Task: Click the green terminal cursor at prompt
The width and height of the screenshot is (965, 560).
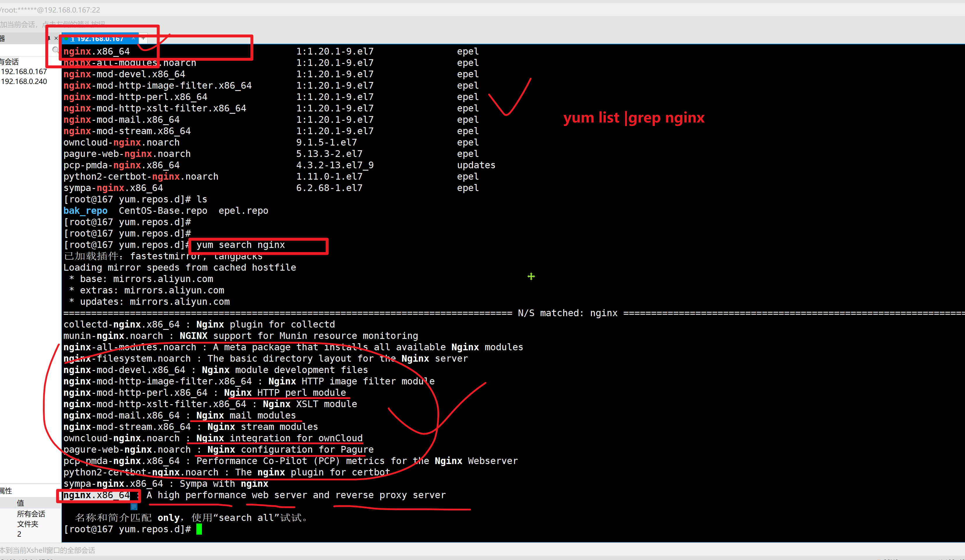Action: 199,529
